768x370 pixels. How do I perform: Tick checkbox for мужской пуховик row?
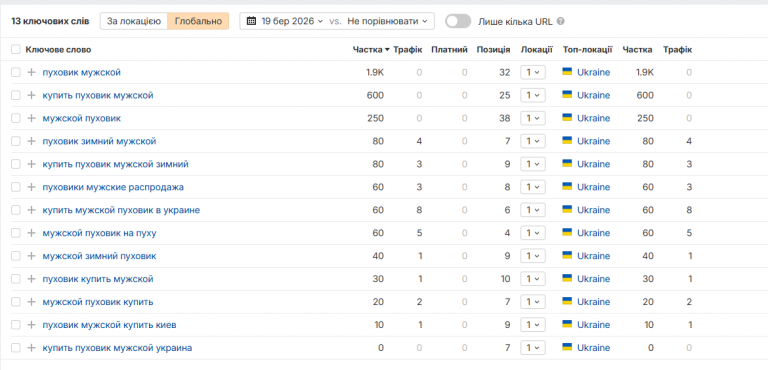[x=16, y=118]
